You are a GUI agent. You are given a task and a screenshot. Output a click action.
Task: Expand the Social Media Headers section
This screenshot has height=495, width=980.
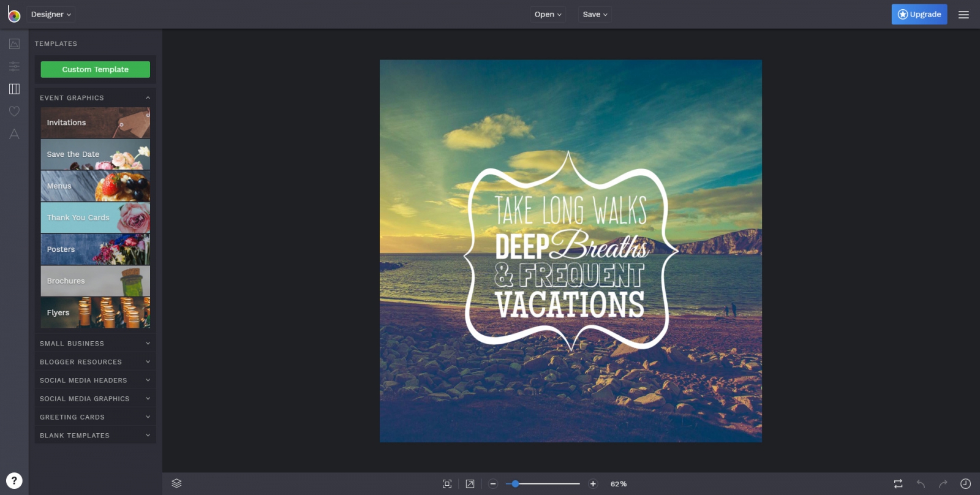96,380
